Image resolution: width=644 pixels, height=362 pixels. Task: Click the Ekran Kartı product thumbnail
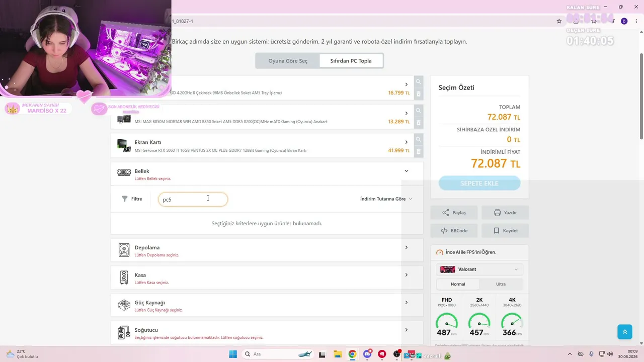click(124, 146)
